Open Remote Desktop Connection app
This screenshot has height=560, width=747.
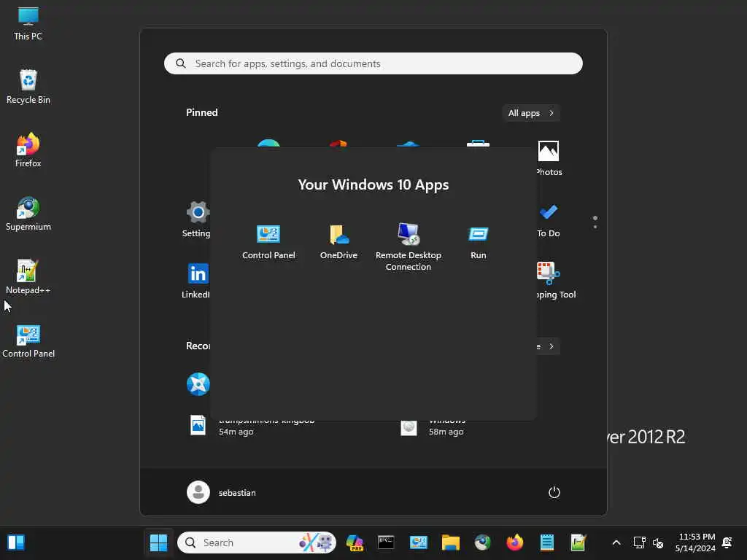coord(409,246)
